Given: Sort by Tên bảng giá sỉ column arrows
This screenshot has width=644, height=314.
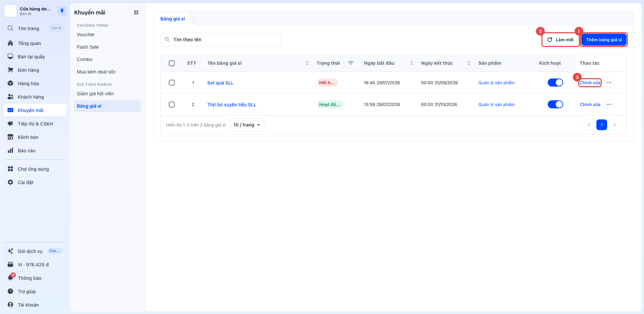Looking at the screenshot, I should point(307,63).
